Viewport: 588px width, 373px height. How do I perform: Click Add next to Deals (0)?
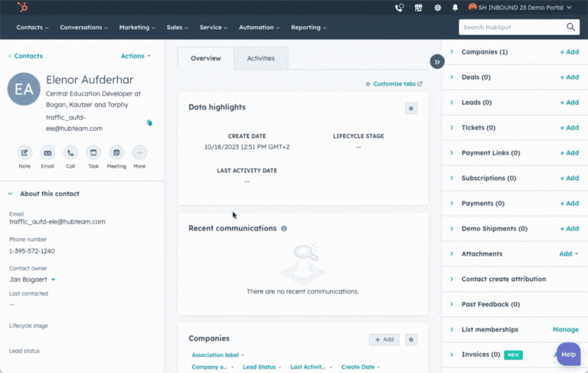570,77
